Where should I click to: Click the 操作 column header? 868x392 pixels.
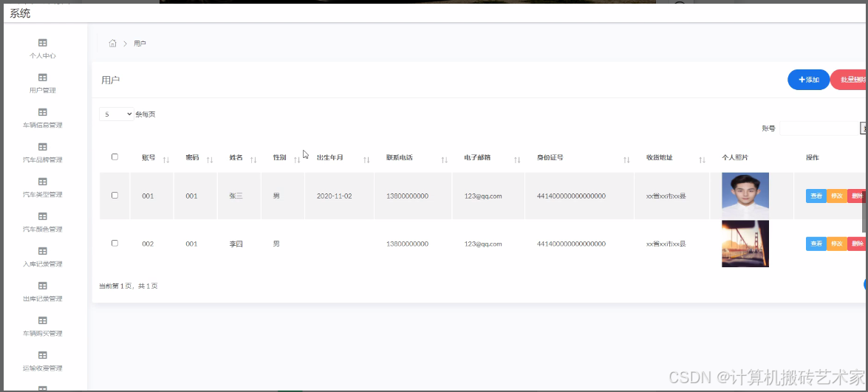pos(813,157)
